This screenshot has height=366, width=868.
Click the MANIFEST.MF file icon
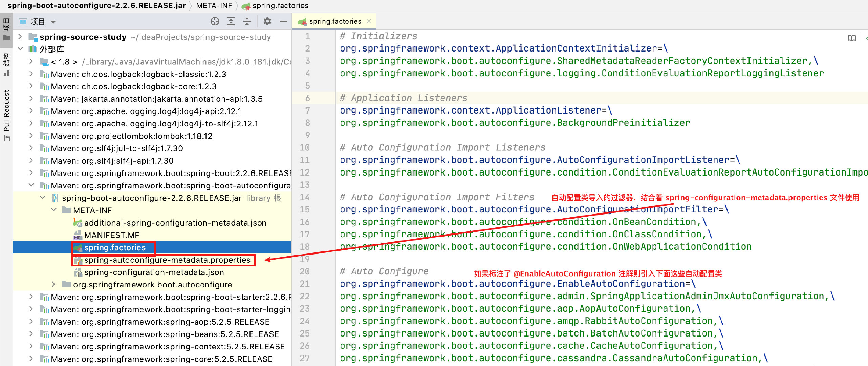(x=78, y=235)
